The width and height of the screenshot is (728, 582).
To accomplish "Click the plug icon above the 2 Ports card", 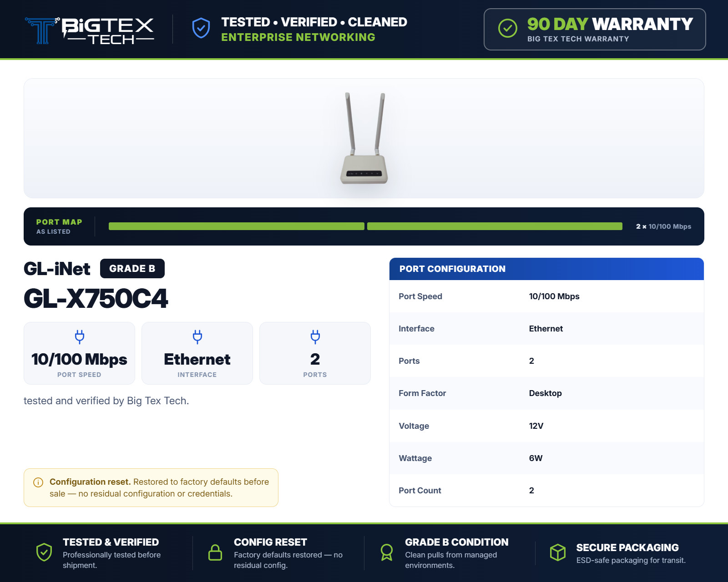I will [x=315, y=336].
